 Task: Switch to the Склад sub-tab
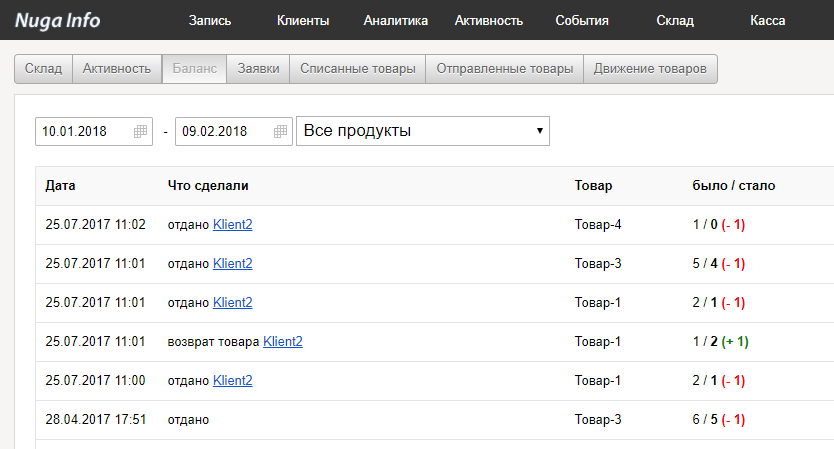[43, 68]
